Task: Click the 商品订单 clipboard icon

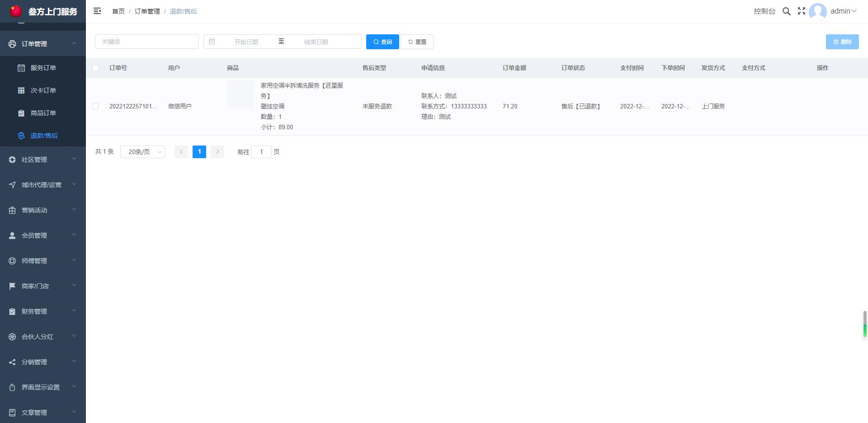Action: [x=21, y=113]
